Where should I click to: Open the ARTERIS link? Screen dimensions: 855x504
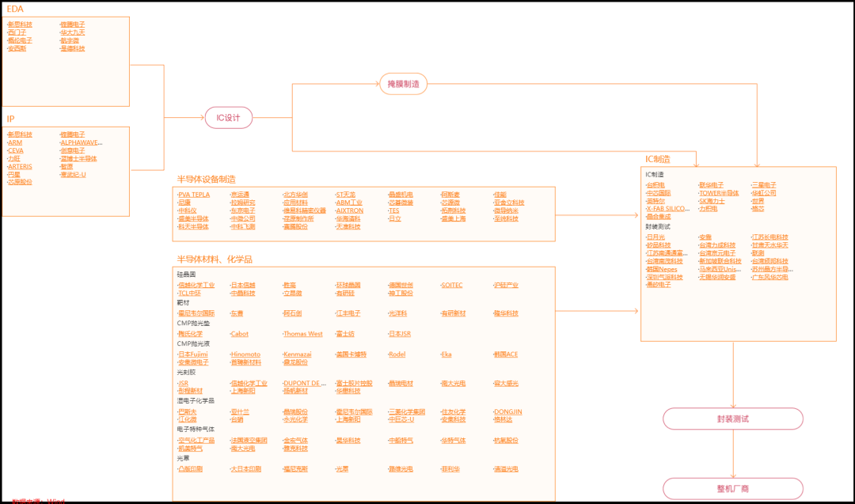(20, 167)
